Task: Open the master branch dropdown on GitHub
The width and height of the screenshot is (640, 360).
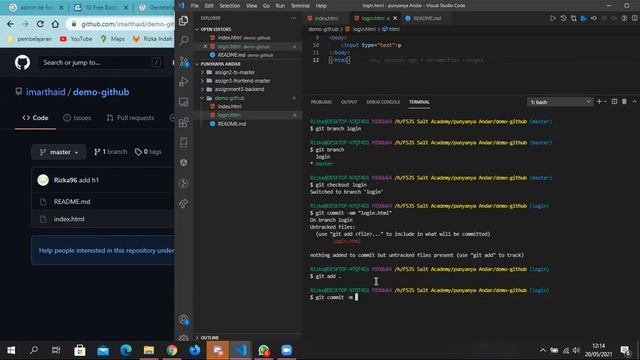Action: pos(59,152)
